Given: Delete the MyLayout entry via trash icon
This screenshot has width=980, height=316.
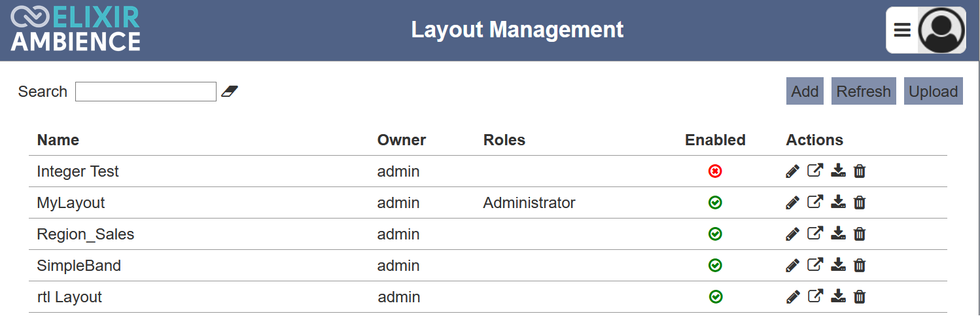Looking at the screenshot, I should (860, 202).
